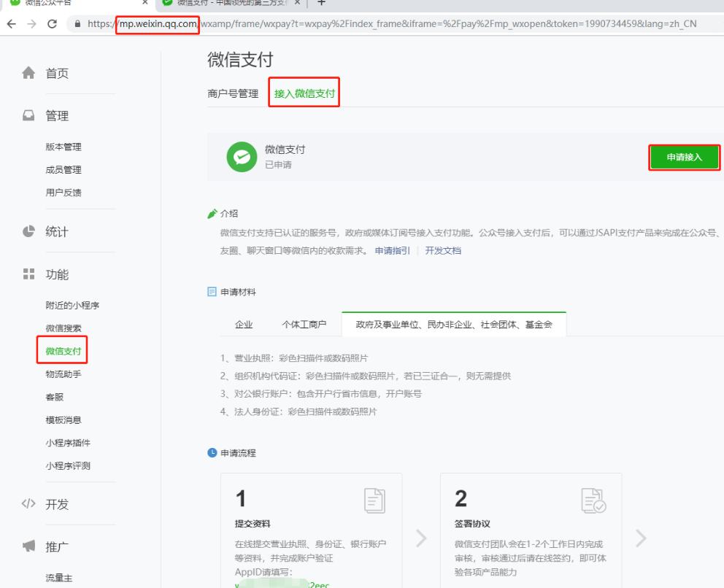The image size is (724, 588).
Task: Click the 签署协议 step heading
Action: [x=472, y=524]
